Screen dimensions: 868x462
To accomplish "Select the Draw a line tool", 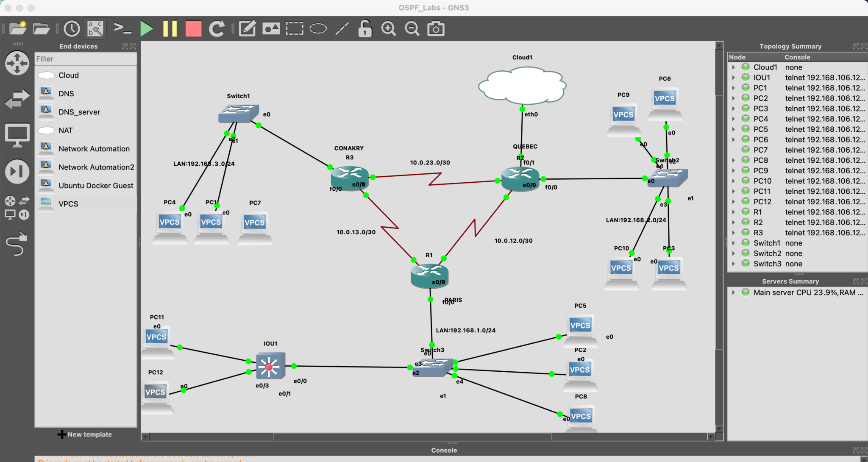I will point(342,28).
